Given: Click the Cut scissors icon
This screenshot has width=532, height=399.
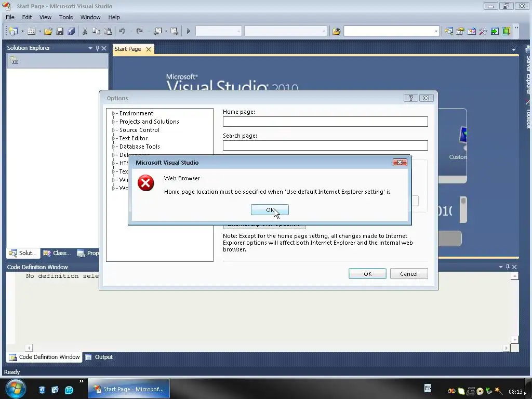Looking at the screenshot, I should pos(85,31).
